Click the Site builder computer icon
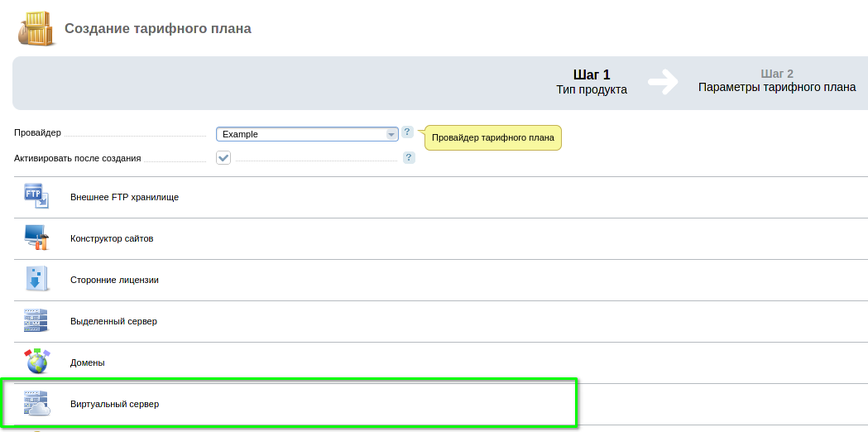The height and width of the screenshot is (432, 868). tap(36, 238)
